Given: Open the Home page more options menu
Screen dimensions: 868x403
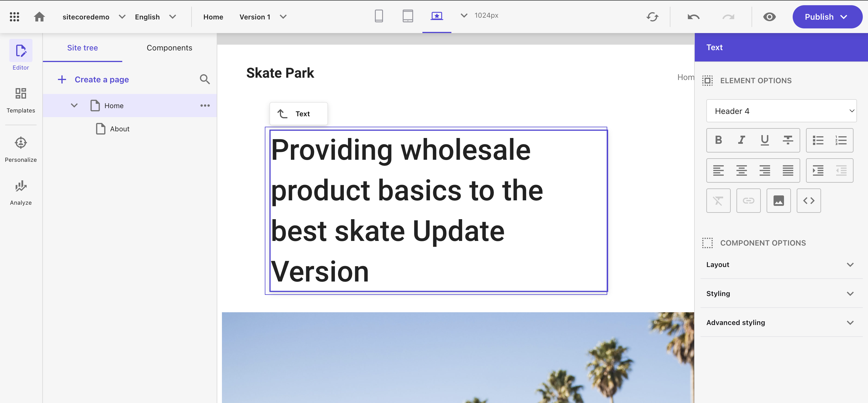Looking at the screenshot, I should click(205, 106).
